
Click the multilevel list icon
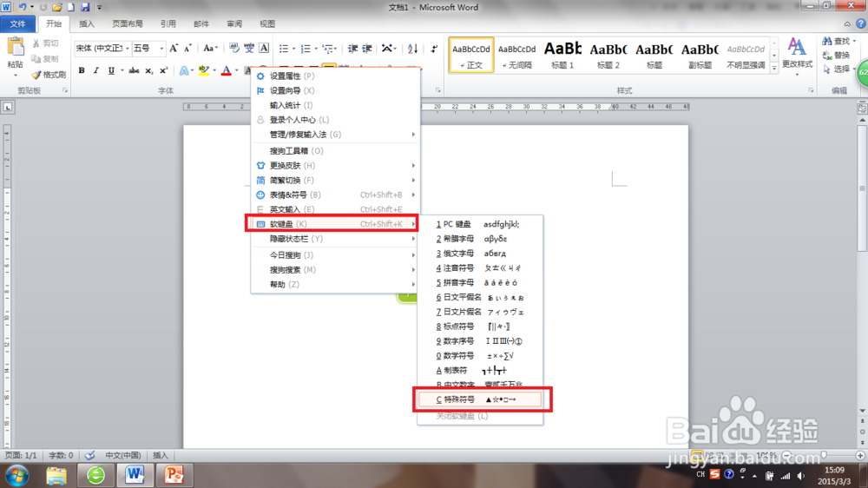click(x=328, y=49)
